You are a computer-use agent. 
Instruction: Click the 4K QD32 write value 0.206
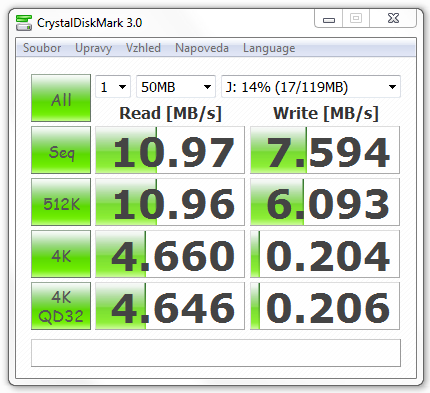click(325, 306)
